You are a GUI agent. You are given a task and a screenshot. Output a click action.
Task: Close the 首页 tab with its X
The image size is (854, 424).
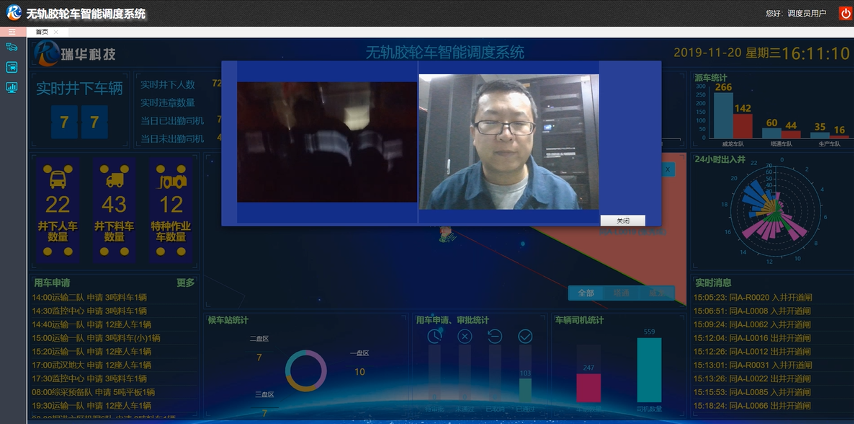56,32
